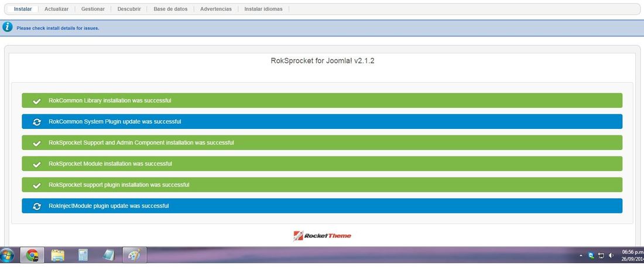
Task: Select the Descubrir tab
Action: pos(129,9)
